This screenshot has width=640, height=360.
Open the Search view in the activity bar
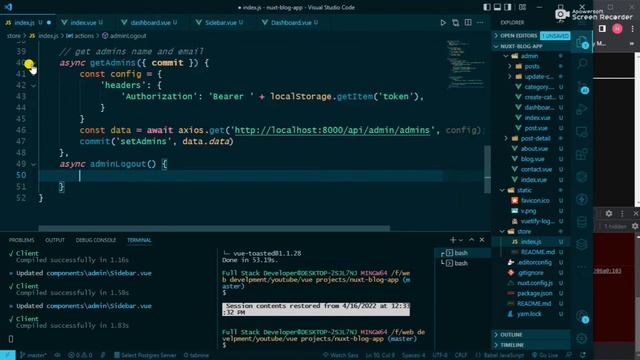click(x=582, y=63)
